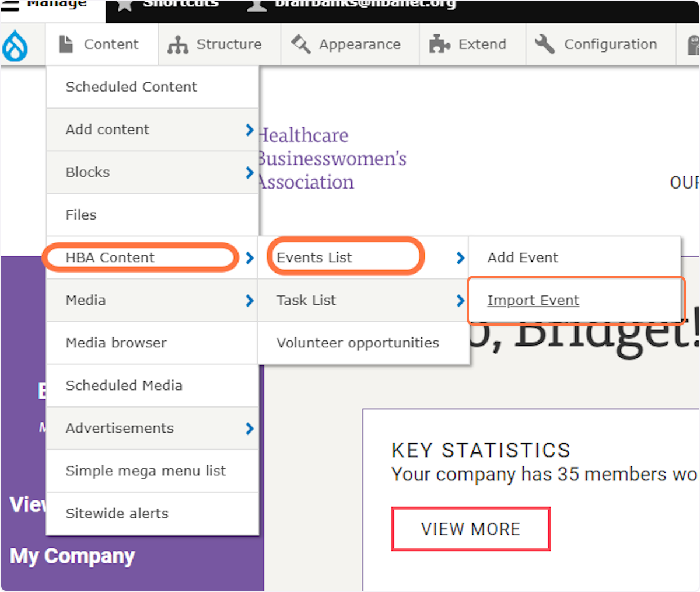
Task: Open the blairbanks@hbanet.org account icon
Action: click(257, 6)
